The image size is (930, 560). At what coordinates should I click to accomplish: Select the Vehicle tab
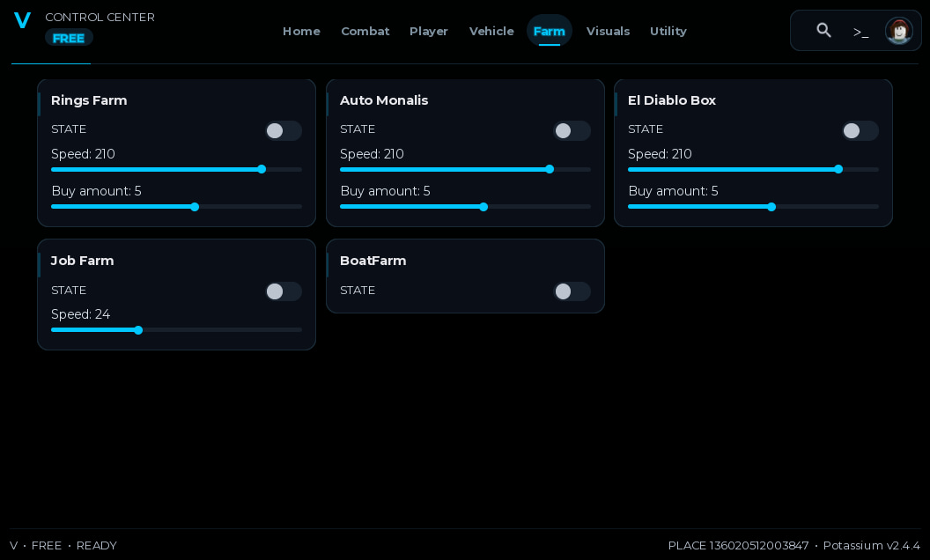[491, 31]
